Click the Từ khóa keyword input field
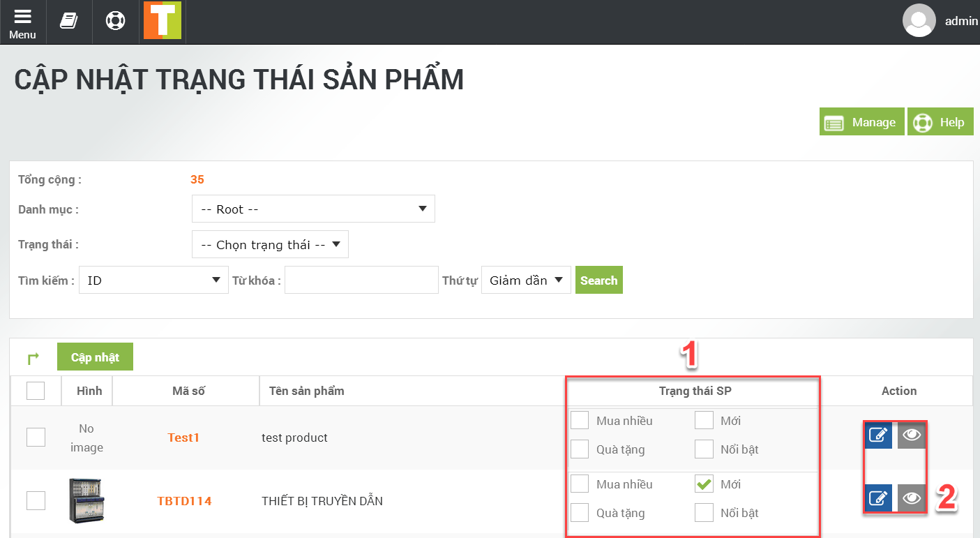This screenshot has width=980, height=538. pyautogui.click(x=361, y=280)
